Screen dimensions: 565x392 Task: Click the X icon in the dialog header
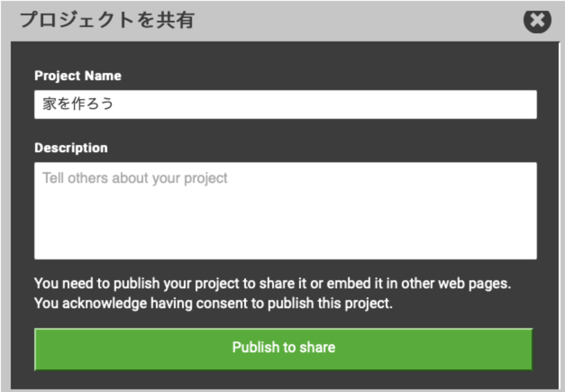coord(537,21)
